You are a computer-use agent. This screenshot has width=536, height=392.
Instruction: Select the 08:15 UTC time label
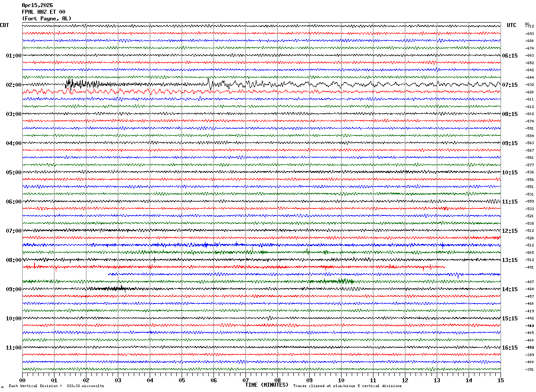click(x=510, y=114)
